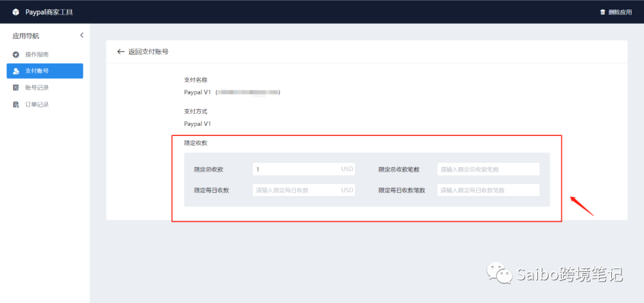Collapse the 应用导航 sidebar with chevron
Screen dimensions: 644x303
(82, 35)
